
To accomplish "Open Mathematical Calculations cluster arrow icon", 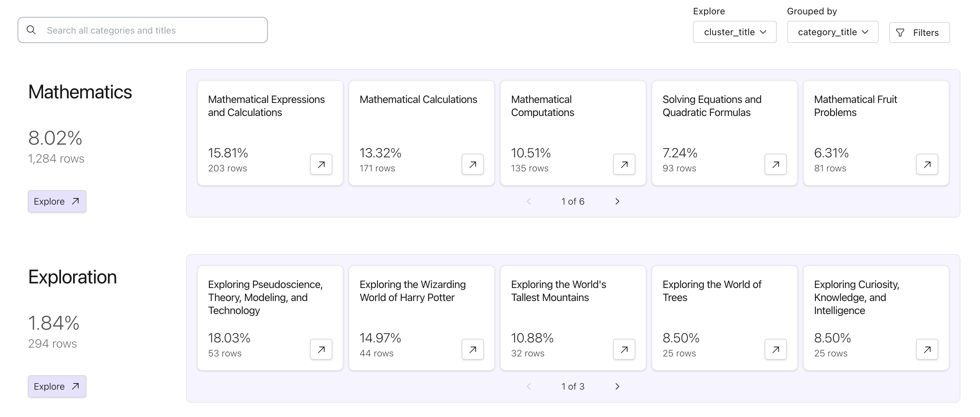I will 472,165.
